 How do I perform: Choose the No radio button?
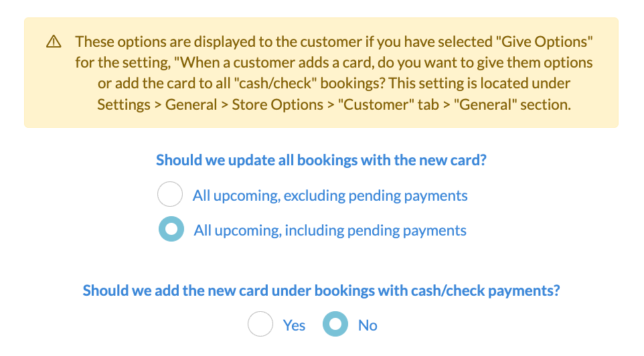click(x=335, y=325)
